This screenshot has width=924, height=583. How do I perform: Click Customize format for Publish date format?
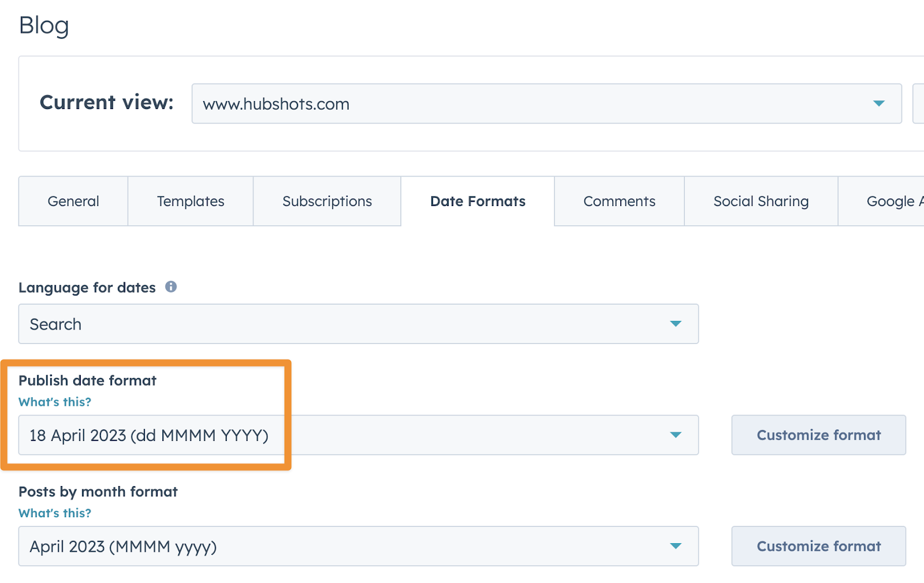[818, 435]
